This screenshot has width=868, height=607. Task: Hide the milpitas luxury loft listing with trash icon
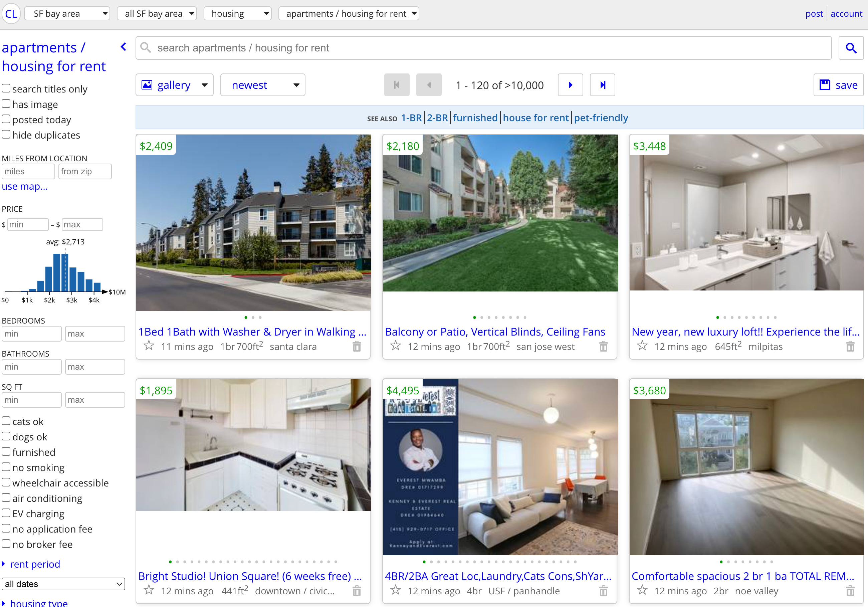point(850,346)
